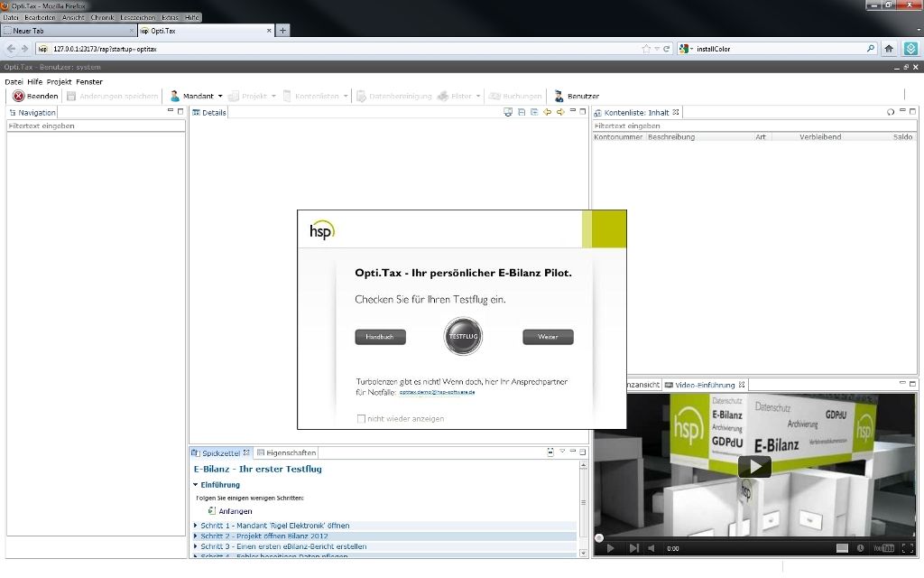Play the video with the center play overlay

(x=754, y=467)
